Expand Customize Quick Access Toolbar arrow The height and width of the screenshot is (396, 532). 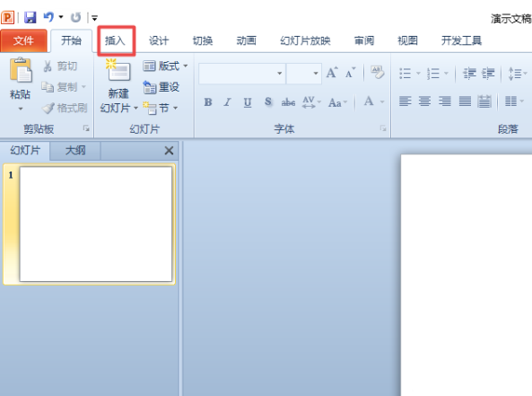pyautogui.click(x=95, y=18)
